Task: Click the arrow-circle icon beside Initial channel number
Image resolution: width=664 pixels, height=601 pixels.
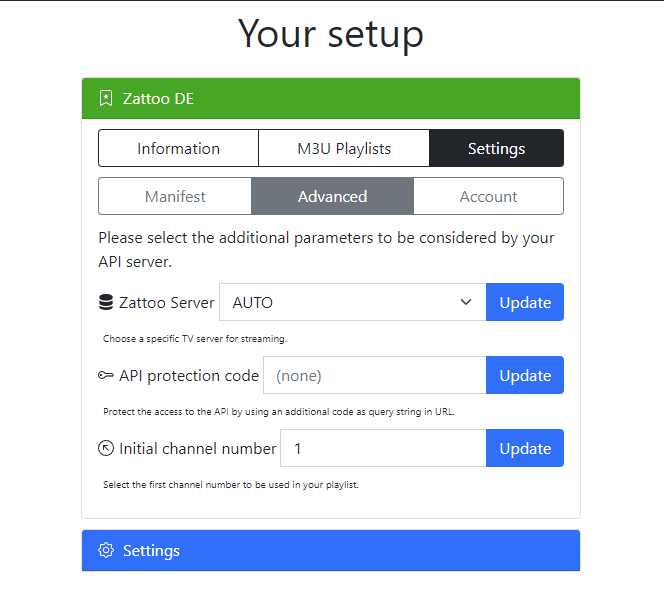Action: (x=106, y=448)
